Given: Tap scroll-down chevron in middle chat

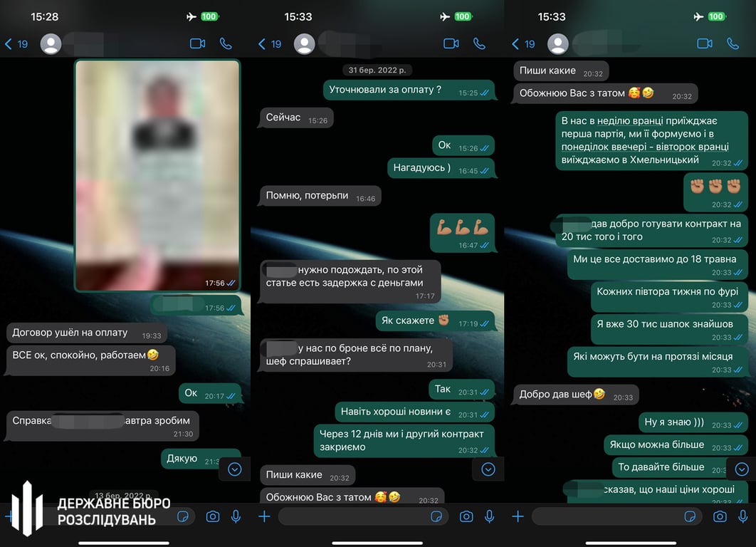Looking at the screenshot, I should pyautogui.click(x=488, y=469).
